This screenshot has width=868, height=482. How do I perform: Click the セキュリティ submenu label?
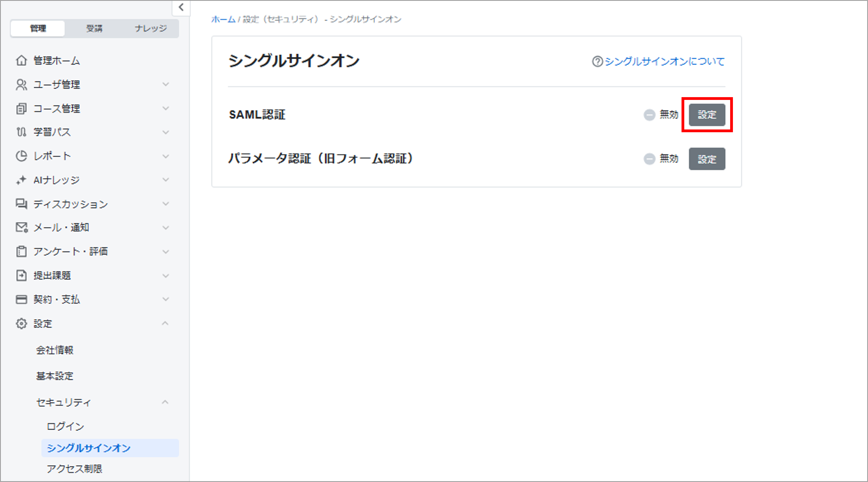[x=64, y=402]
